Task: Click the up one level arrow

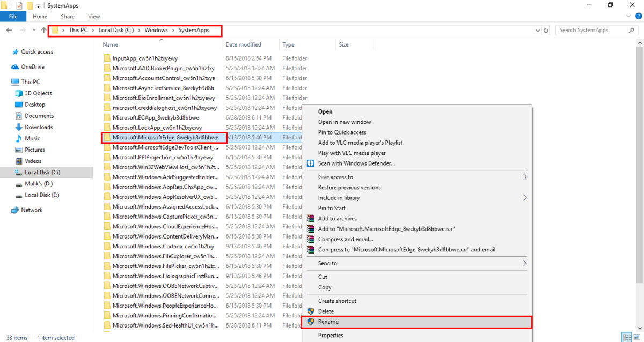Action: coord(43,30)
